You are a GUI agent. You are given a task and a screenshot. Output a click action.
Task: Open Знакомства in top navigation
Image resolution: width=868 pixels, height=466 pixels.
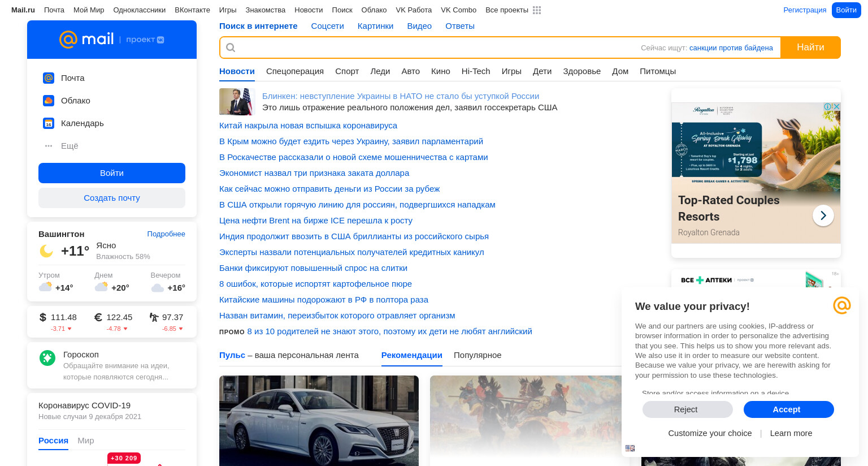point(266,10)
